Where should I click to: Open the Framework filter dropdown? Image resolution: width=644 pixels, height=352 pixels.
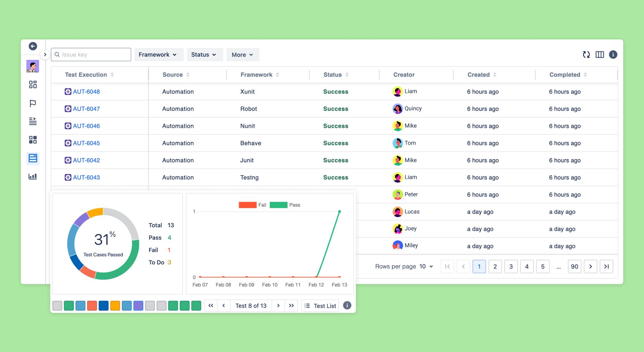click(x=159, y=55)
